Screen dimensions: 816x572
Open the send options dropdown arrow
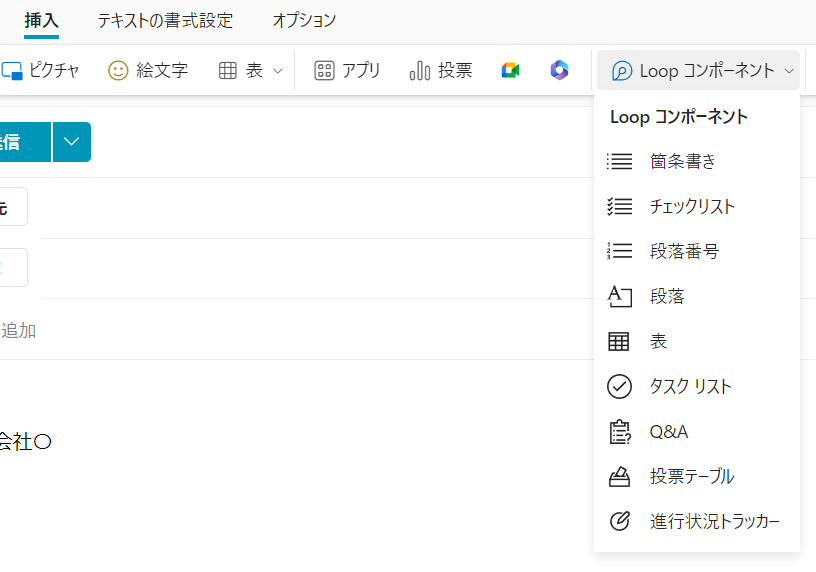72,142
